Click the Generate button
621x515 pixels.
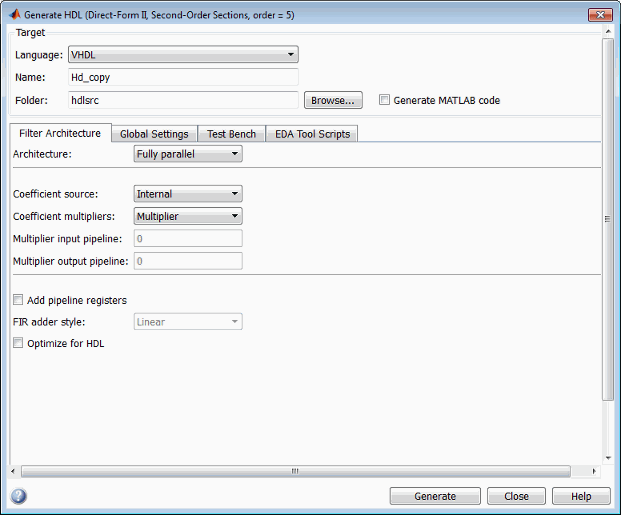click(435, 496)
